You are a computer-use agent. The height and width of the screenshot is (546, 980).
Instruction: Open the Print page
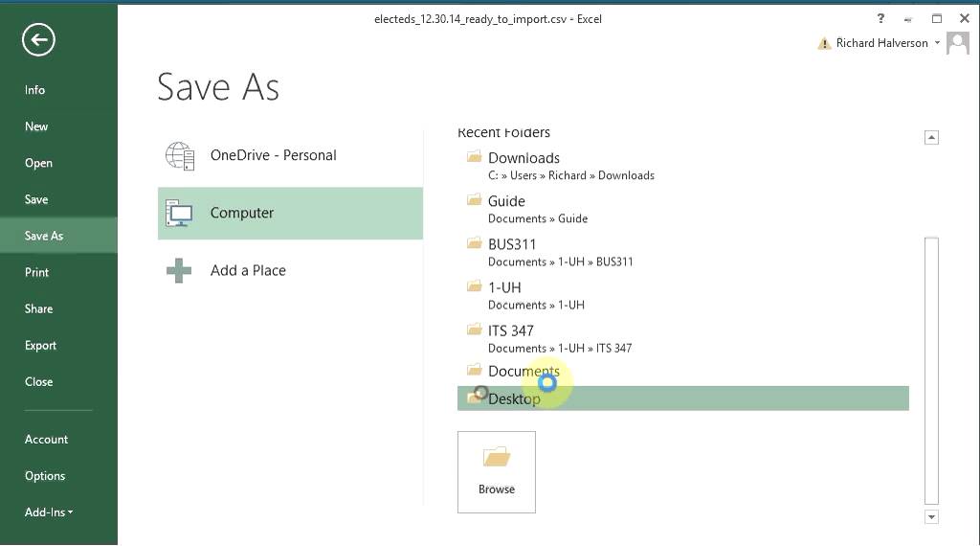point(37,272)
